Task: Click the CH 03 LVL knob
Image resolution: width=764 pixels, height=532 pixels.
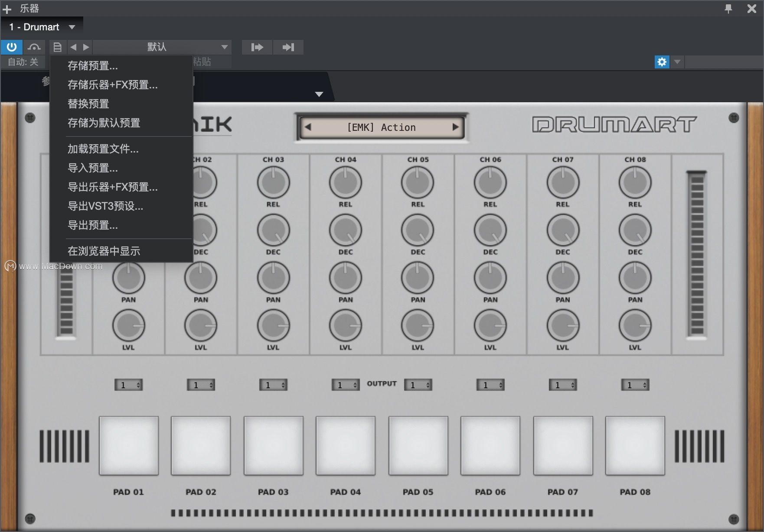Action: [273, 325]
